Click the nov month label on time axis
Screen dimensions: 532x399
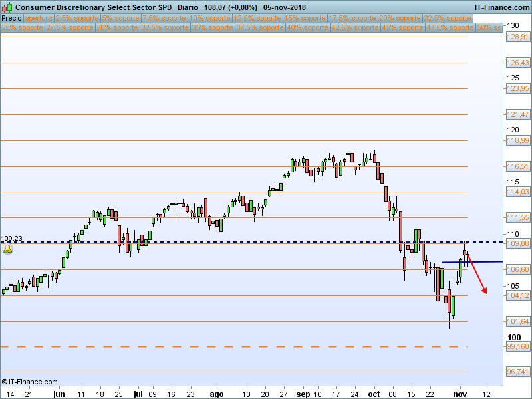pyautogui.click(x=460, y=394)
